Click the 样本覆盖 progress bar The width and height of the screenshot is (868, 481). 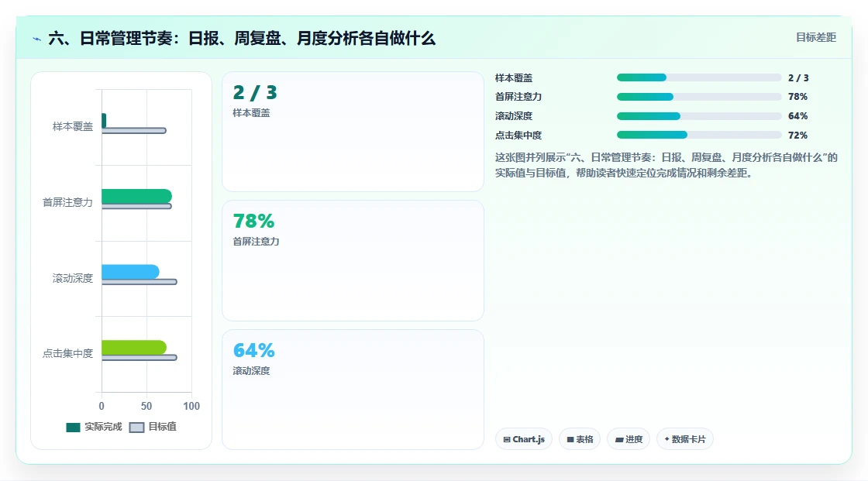pos(698,77)
